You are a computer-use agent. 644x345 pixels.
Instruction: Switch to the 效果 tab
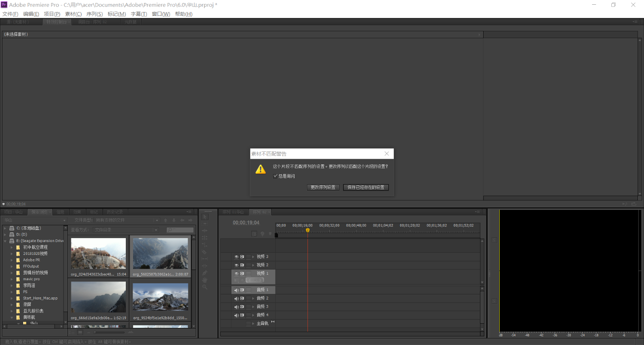(x=77, y=212)
